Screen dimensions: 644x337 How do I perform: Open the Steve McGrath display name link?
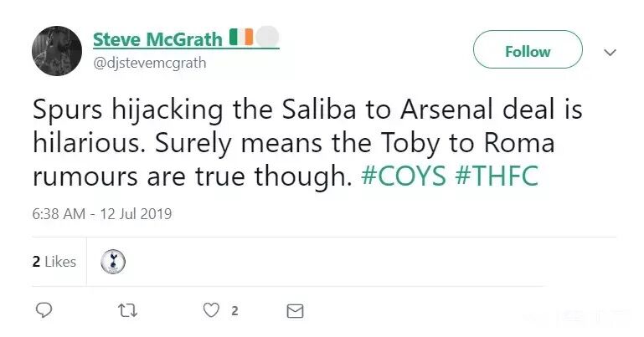pos(157,39)
